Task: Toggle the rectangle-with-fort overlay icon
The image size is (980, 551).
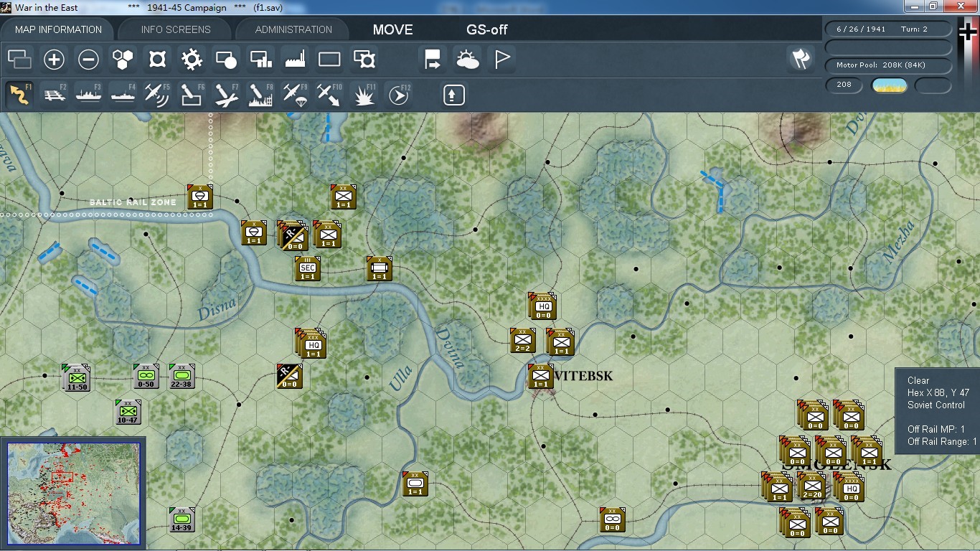Action: point(364,60)
